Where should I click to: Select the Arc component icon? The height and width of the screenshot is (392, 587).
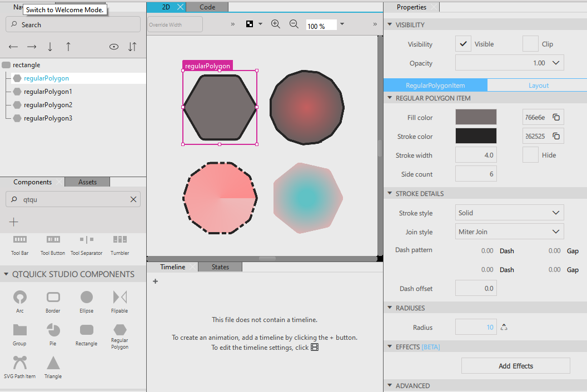pyautogui.click(x=20, y=298)
